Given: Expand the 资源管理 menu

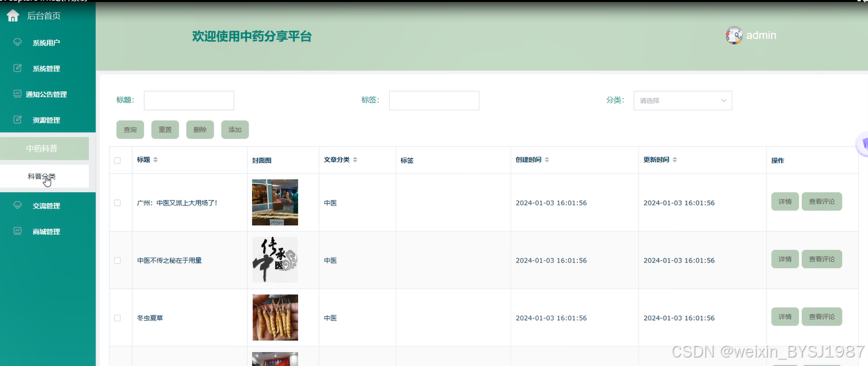Looking at the screenshot, I should coord(48,120).
